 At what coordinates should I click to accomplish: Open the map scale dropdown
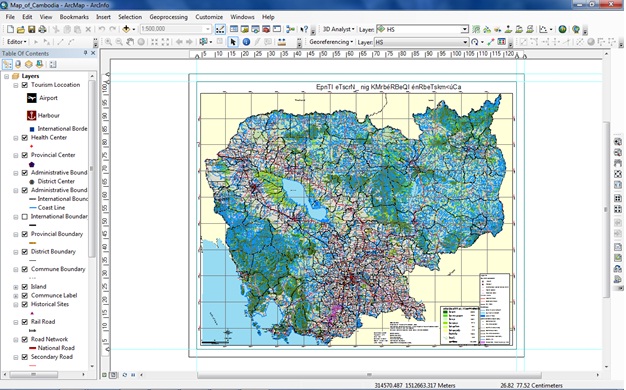click(x=208, y=29)
